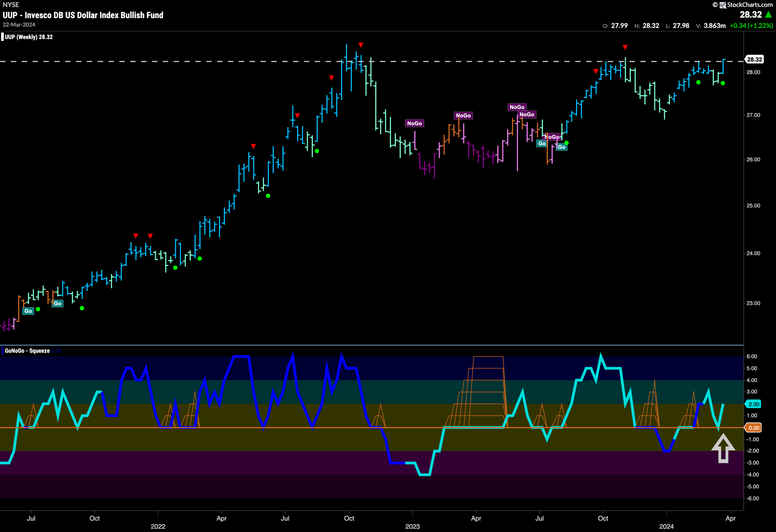Click the red triangle marker above November 2023 high
The width and height of the screenshot is (776, 532).
[x=625, y=47]
